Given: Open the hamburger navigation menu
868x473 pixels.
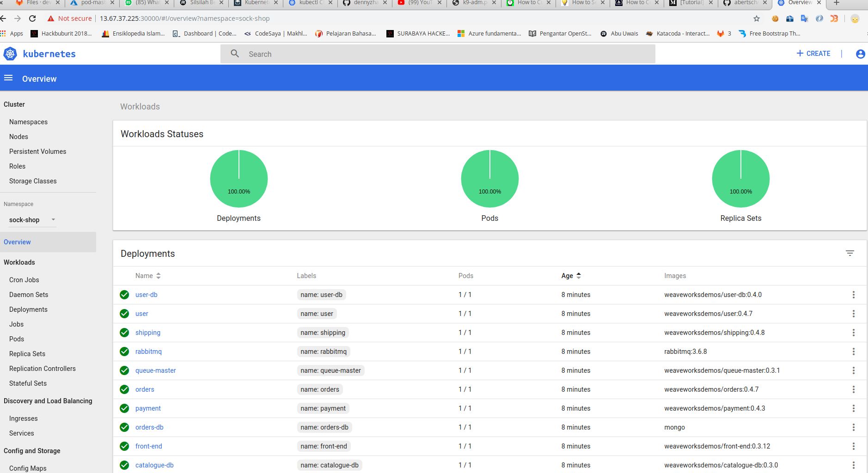Looking at the screenshot, I should tap(8, 78).
